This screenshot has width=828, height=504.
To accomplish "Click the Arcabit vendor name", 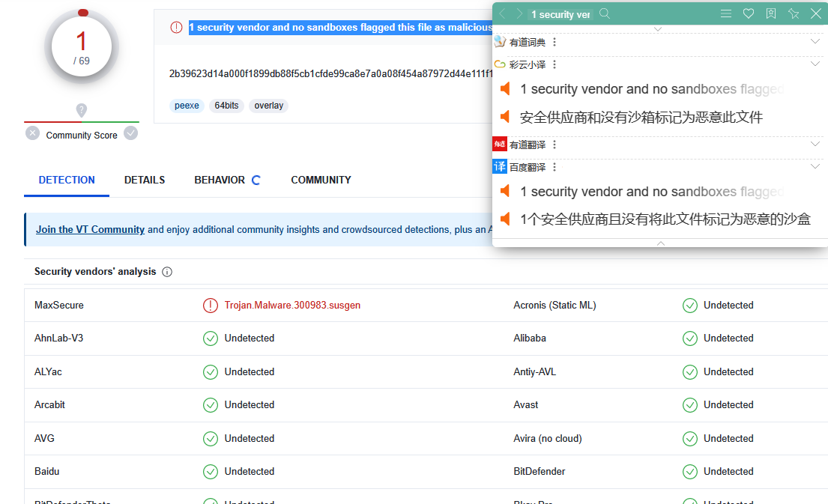I will (x=49, y=405).
